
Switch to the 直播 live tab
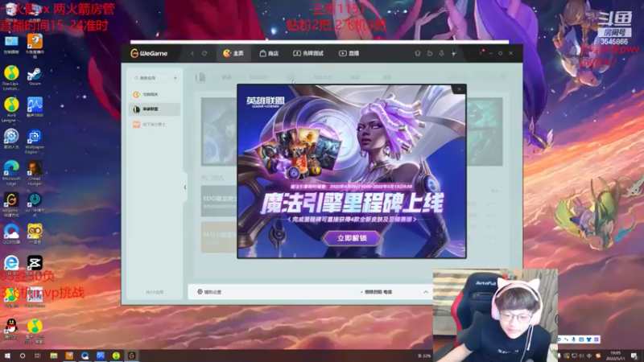tap(349, 53)
